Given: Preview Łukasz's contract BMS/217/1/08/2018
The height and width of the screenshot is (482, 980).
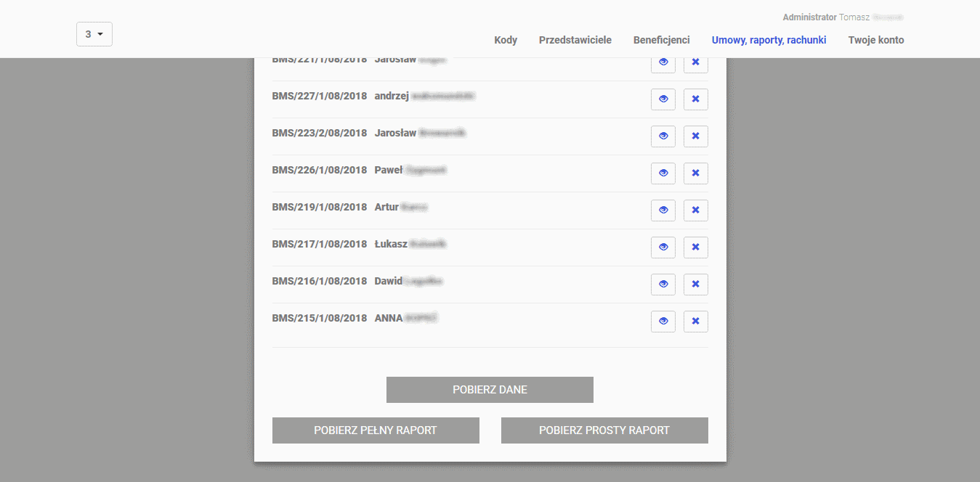Looking at the screenshot, I should (x=663, y=248).
